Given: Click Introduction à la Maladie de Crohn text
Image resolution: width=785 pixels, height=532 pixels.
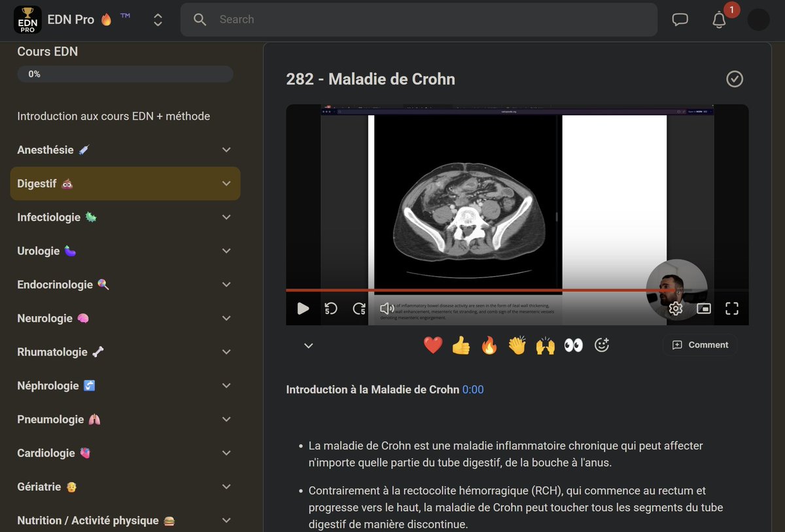Looking at the screenshot, I should tap(373, 389).
